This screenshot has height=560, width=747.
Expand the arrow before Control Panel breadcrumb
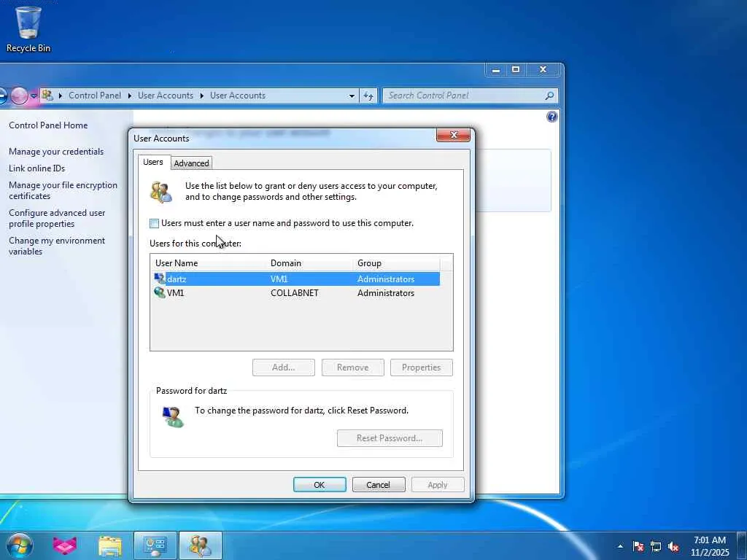61,96
